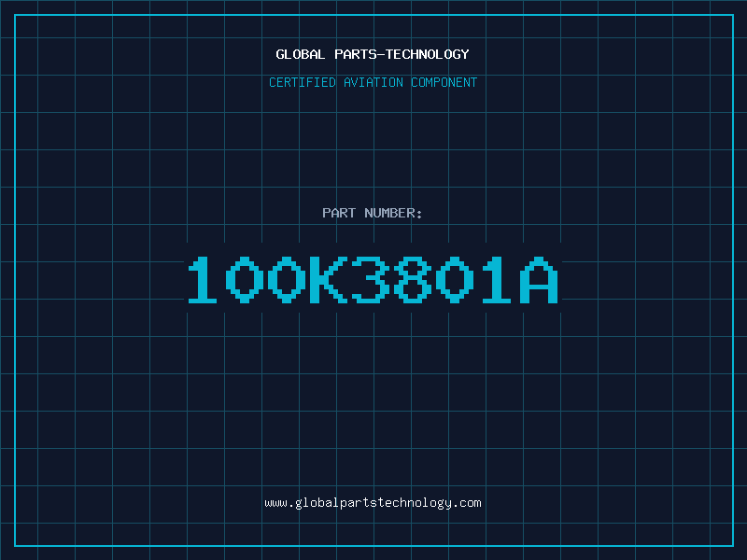Select part number 100K3801A
The width and height of the screenshot is (747, 560).
tap(373, 280)
